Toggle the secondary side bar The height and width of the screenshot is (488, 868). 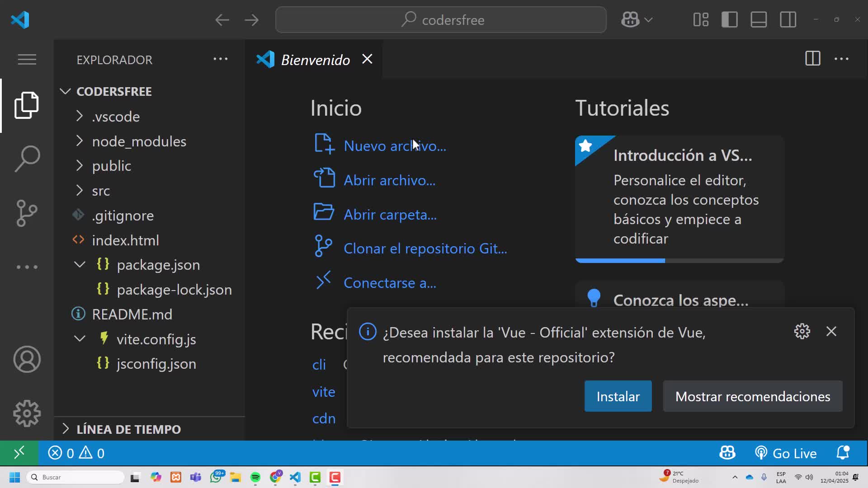coord(788,20)
